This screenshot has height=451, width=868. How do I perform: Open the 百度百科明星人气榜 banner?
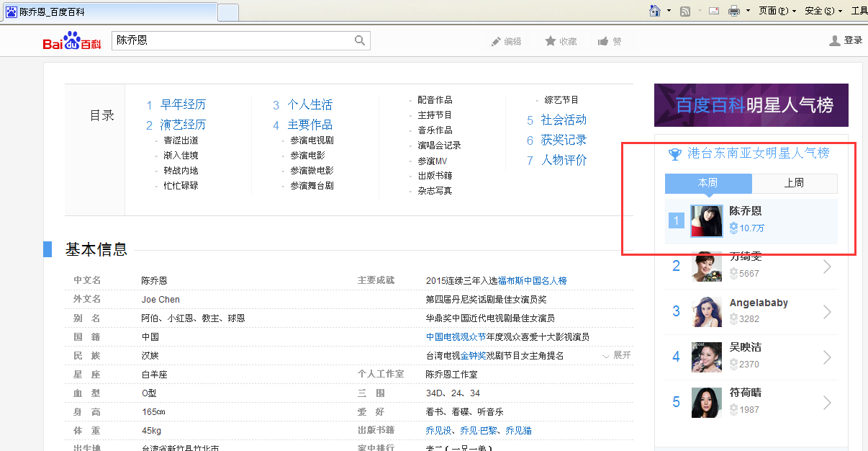pyautogui.click(x=751, y=105)
